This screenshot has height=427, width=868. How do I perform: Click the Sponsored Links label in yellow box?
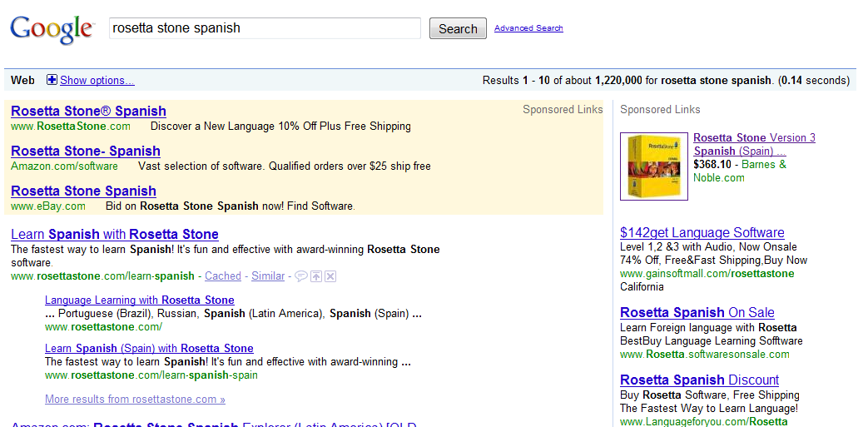(563, 110)
